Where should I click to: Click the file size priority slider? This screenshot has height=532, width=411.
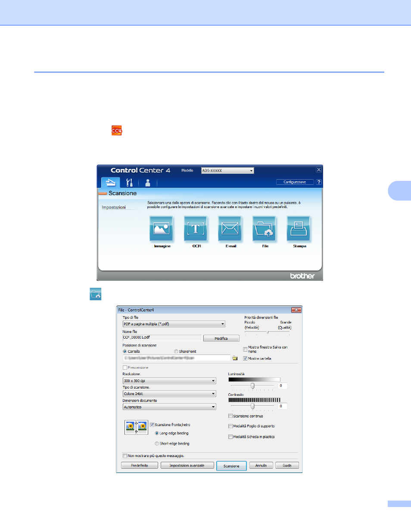point(268,332)
